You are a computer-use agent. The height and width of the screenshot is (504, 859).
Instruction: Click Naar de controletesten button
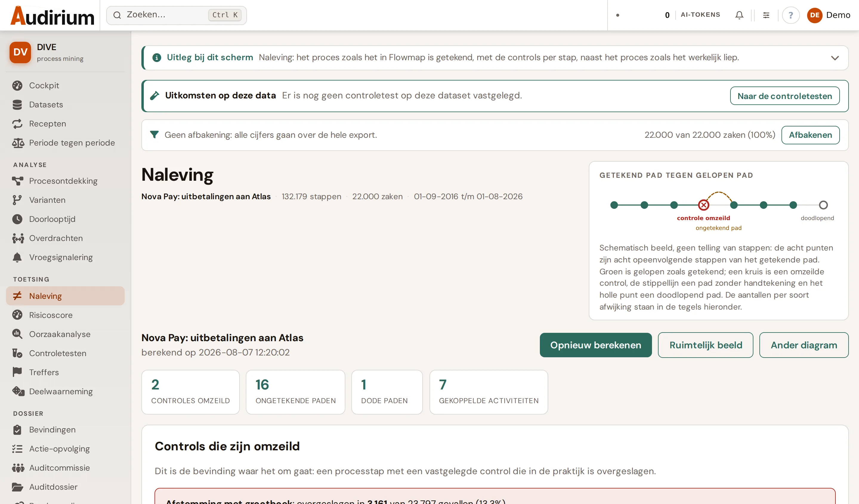click(784, 96)
